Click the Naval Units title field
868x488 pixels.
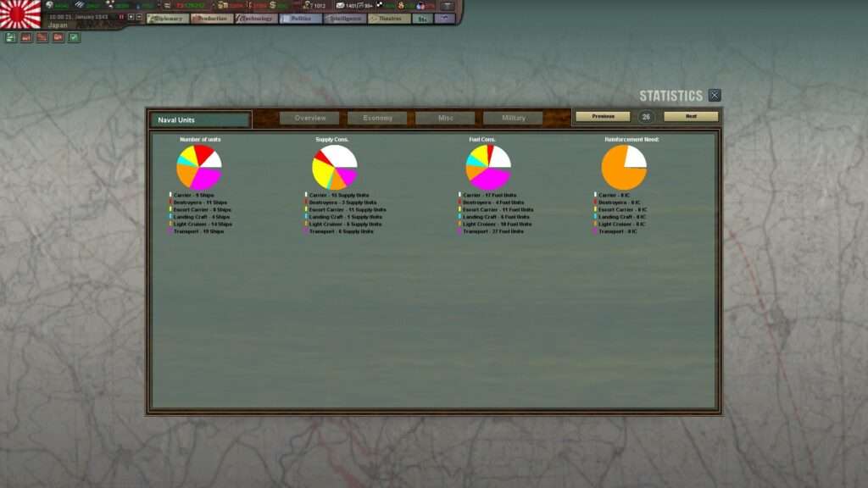200,119
